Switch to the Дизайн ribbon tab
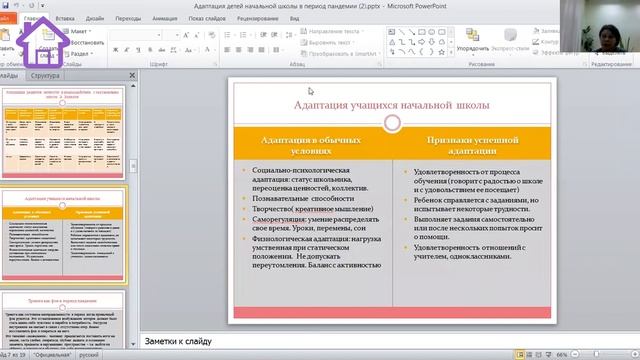Screen dimensions: 640x360 pyautogui.click(x=95, y=18)
